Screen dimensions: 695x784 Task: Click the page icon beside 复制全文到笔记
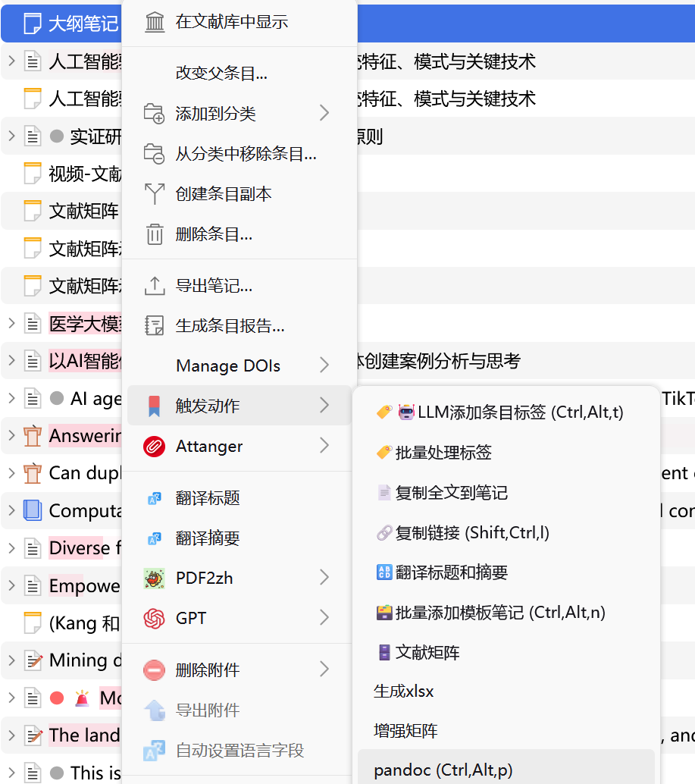tap(384, 493)
